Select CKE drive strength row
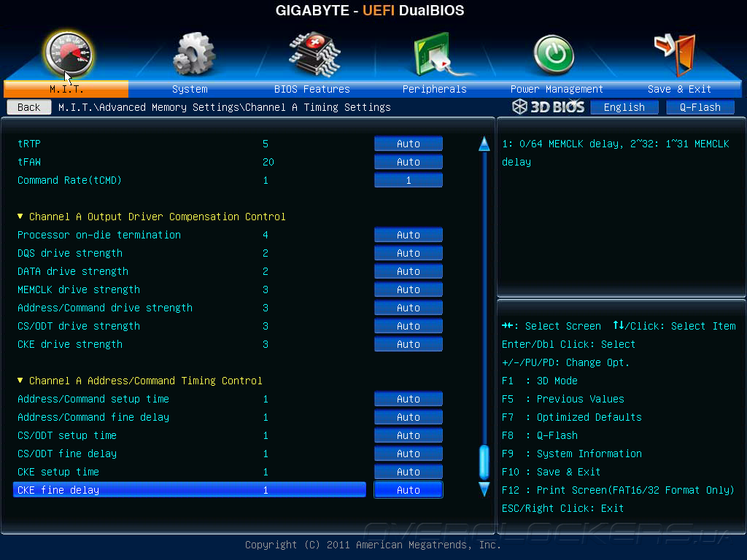Screen dimensions: 747x560 coord(190,344)
